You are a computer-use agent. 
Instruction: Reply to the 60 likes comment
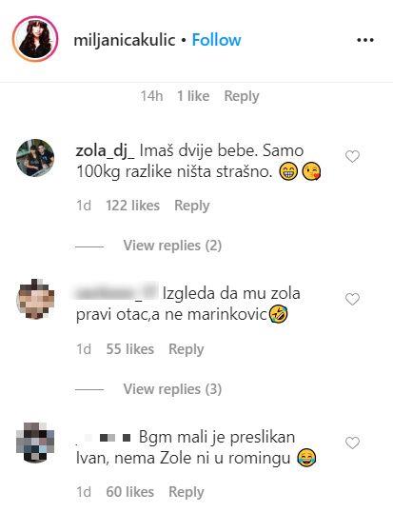pos(187,492)
